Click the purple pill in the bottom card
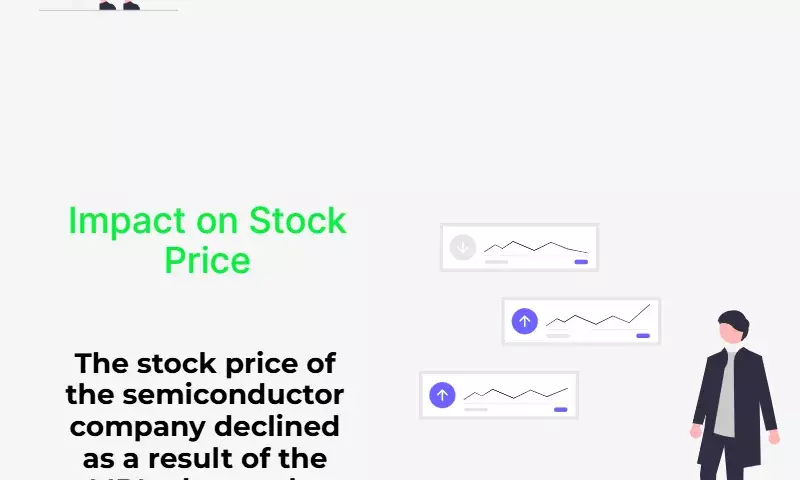The width and height of the screenshot is (800, 480). coord(561,410)
